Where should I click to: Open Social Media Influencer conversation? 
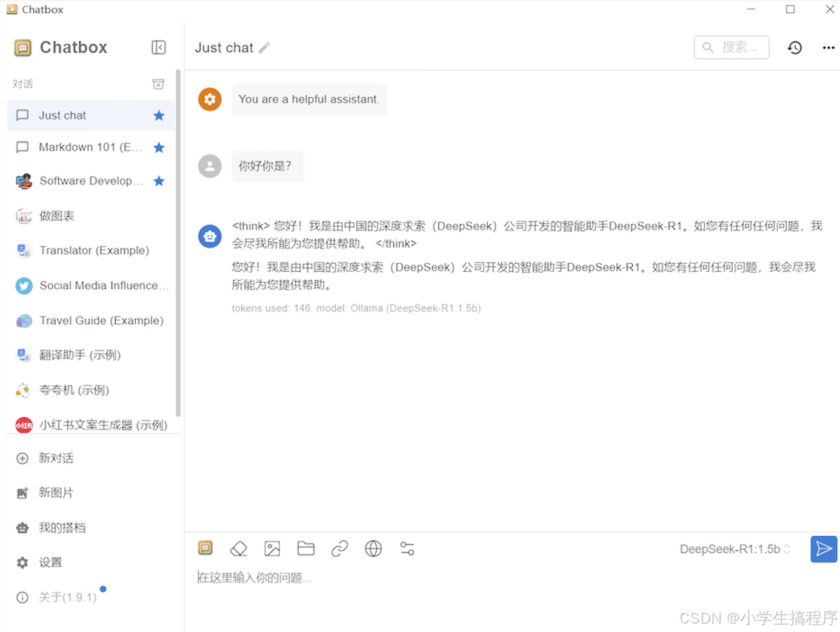click(x=90, y=286)
